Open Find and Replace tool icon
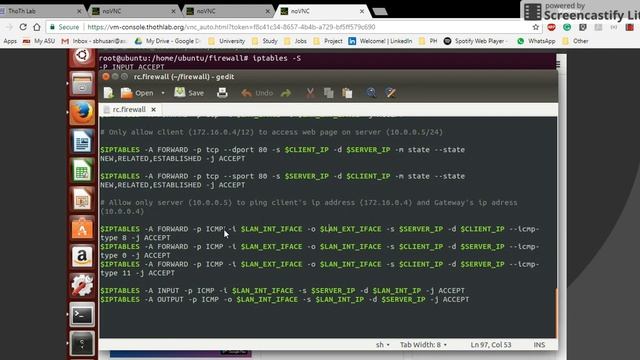The width and height of the screenshot is (640, 360). click(x=391, y=93)
